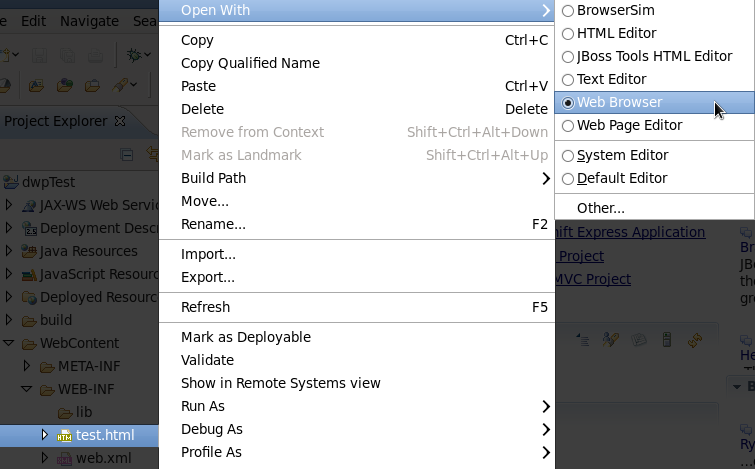Image resolution: width=755 pixels, height=469 pixels.
Task: Click the collapse all icon in Project Explorer
Action: pyautogui.click(x=127, y=154)
